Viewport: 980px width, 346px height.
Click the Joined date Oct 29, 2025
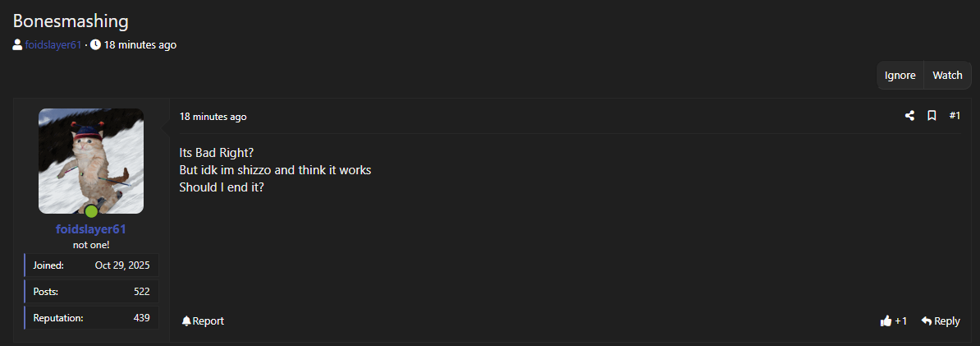pos(122,265)
